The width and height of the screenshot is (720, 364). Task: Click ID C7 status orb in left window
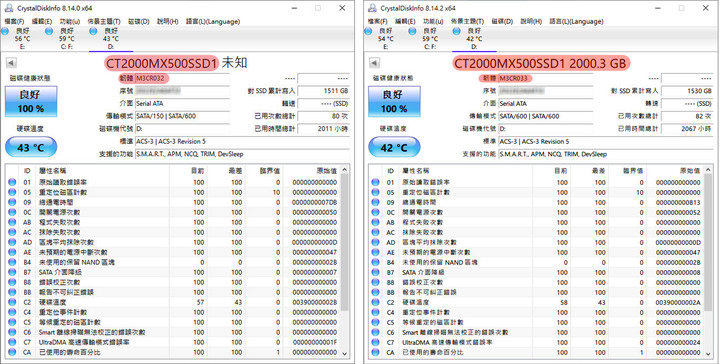coord(12,342)
